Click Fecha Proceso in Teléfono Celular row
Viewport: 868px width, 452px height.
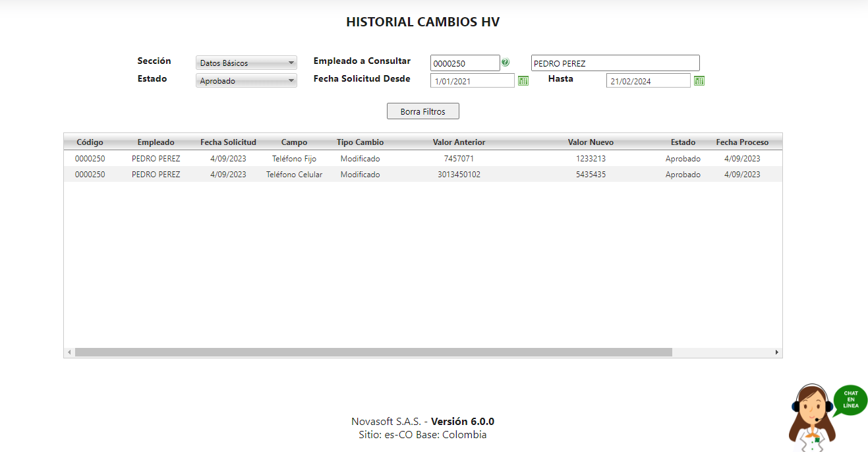[742, 175]
